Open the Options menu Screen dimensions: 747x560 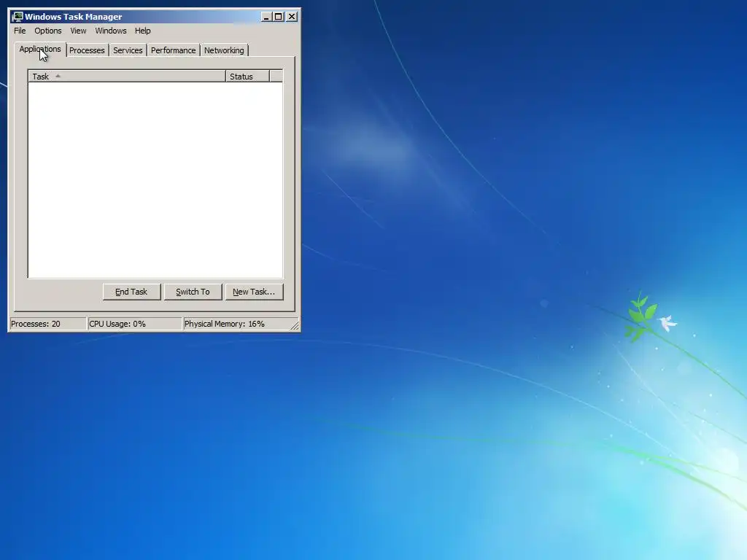click(47, 31)
